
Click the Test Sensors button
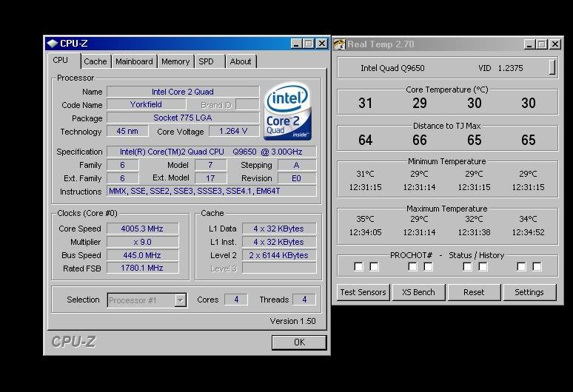363,292
